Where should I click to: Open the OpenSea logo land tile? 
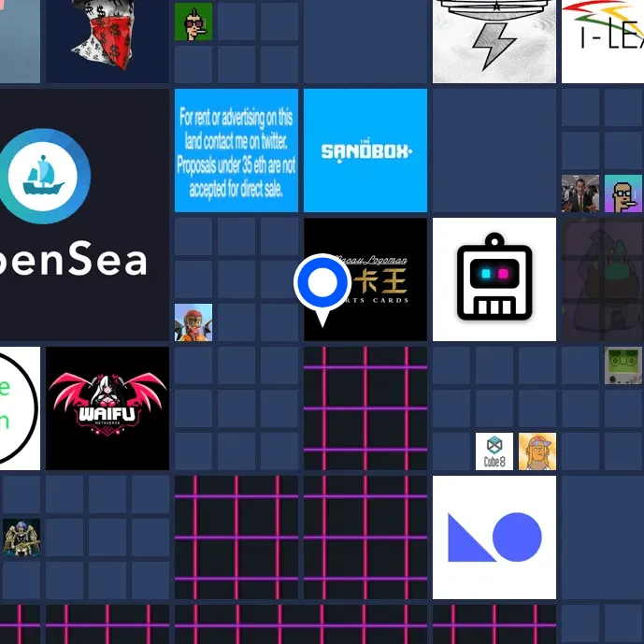[85, 215]
